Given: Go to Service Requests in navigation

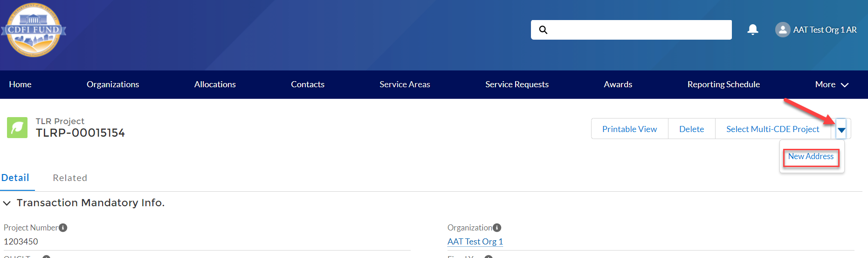Looking at the screenshot, I should click(517, 84).
